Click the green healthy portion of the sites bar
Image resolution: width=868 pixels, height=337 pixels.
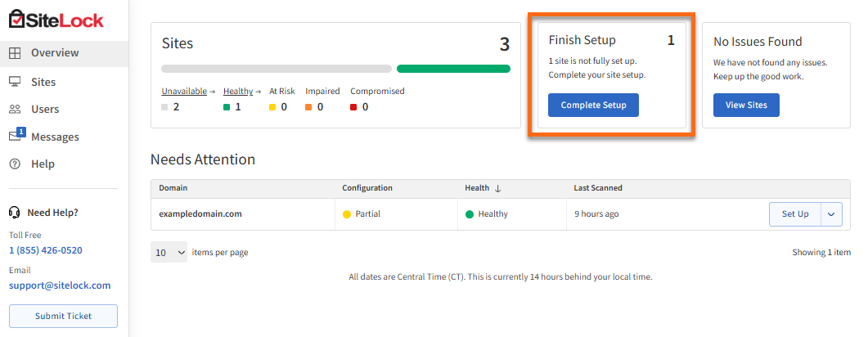coord(453,69)
